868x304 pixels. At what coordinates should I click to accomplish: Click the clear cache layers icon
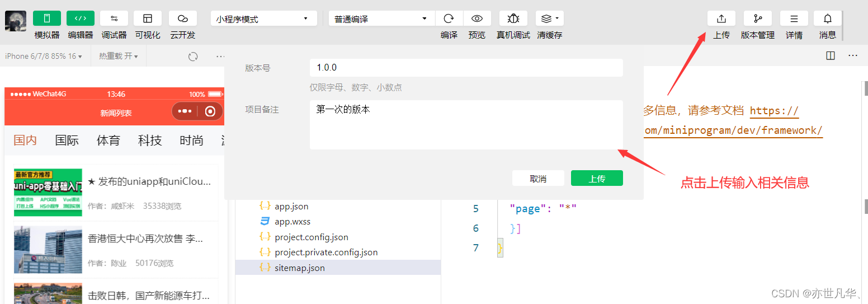pos(549,18)
